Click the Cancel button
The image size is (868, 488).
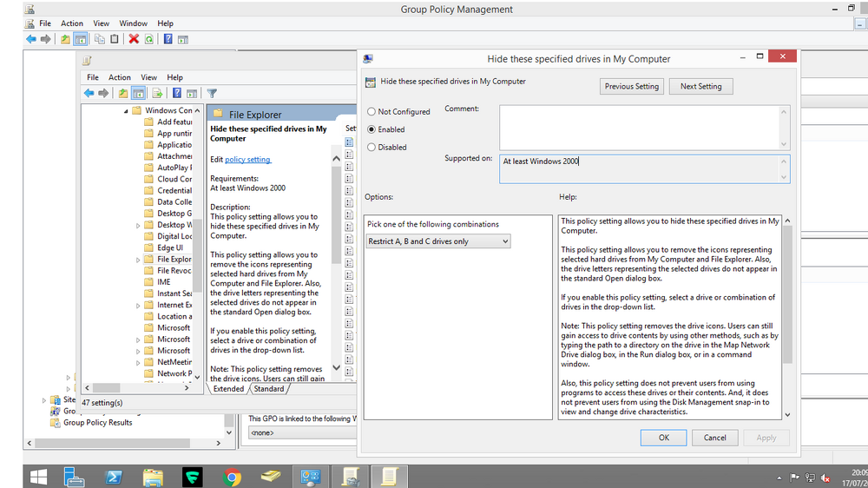click(x=714, y=438)
